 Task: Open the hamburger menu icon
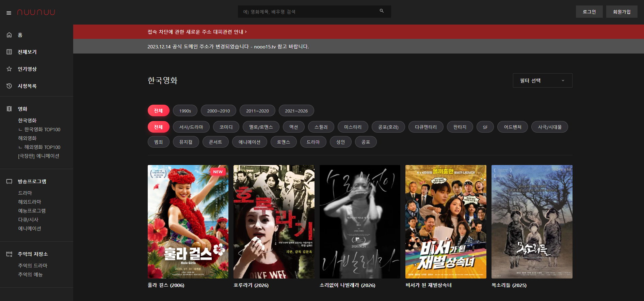coord(9,13)
